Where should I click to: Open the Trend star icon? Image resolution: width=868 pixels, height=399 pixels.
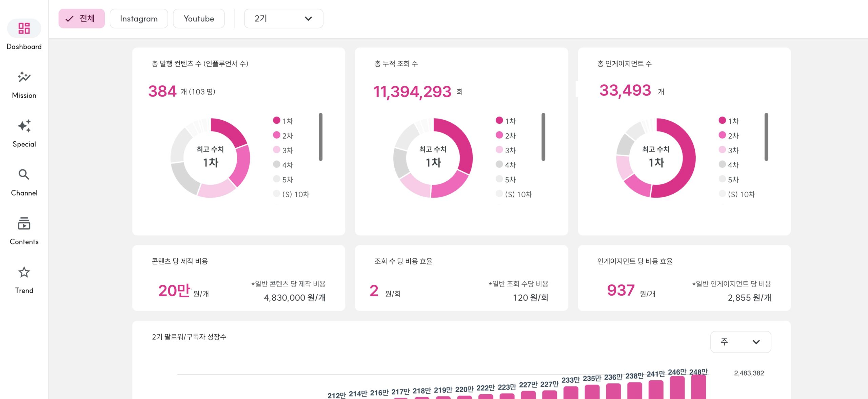tap(24, 272)
